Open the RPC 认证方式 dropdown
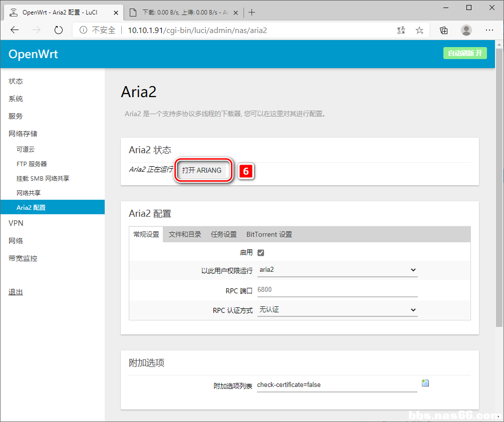The image size is (504, 422). [338, 310]
